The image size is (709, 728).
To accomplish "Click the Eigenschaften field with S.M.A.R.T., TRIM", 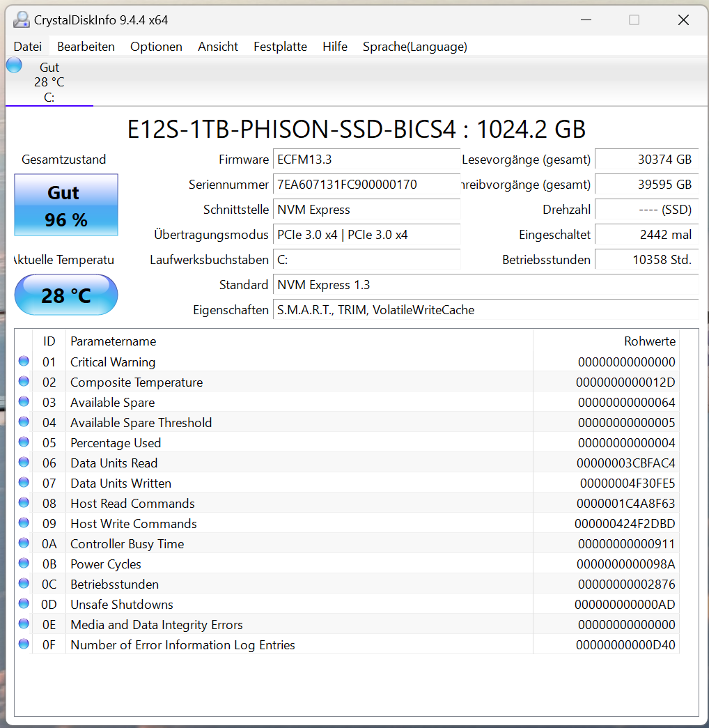I will pyautogui.click(x=485, y=310).
